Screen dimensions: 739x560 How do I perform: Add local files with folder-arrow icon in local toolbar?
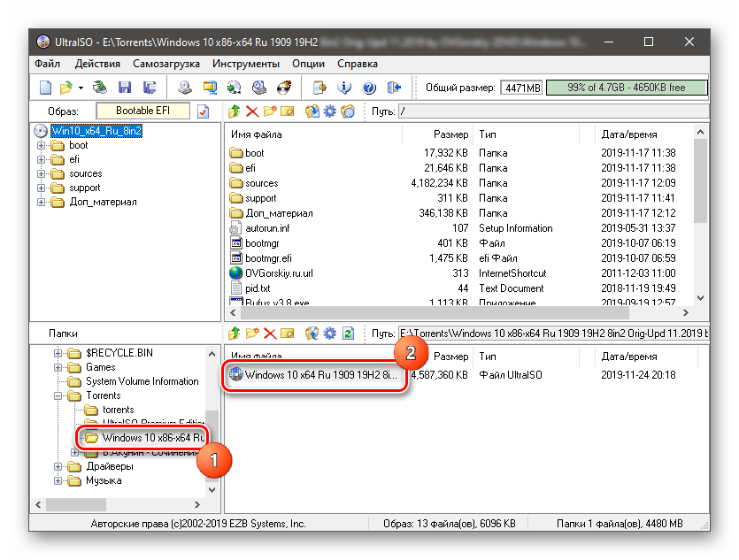(x=312, y=334)
